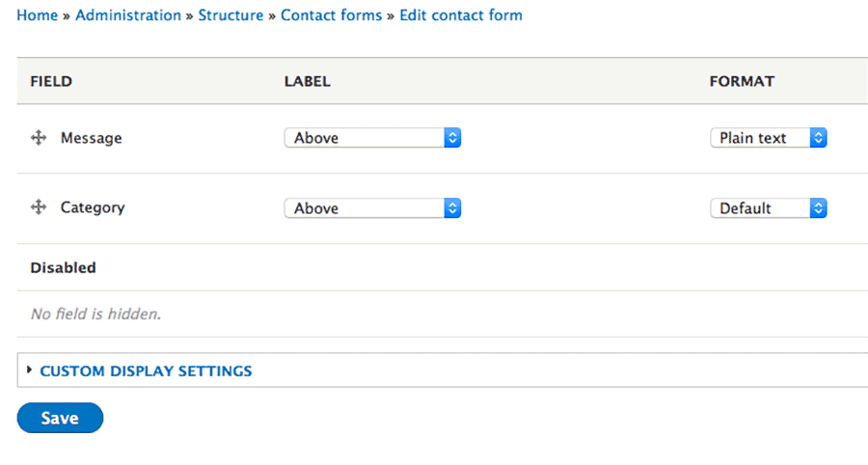Image resolution: width=868 pixels, height=465 pixels.
Task: Click the LABEL column header
Action: click(x=308, y=81)
